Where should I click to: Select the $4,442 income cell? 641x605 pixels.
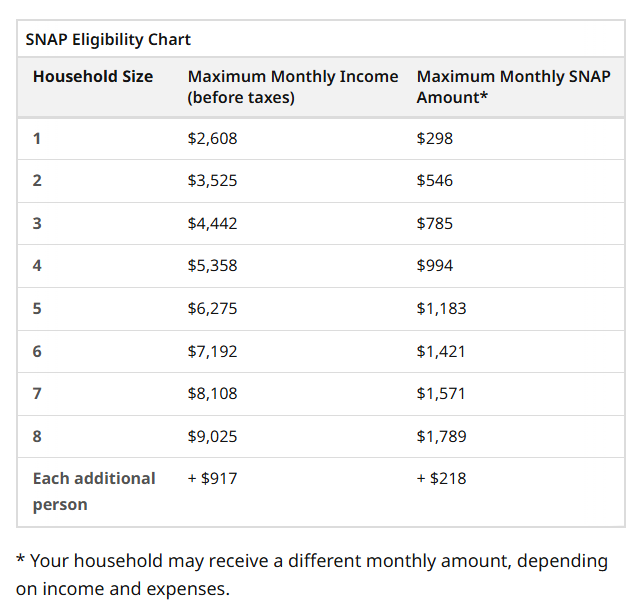212,223
